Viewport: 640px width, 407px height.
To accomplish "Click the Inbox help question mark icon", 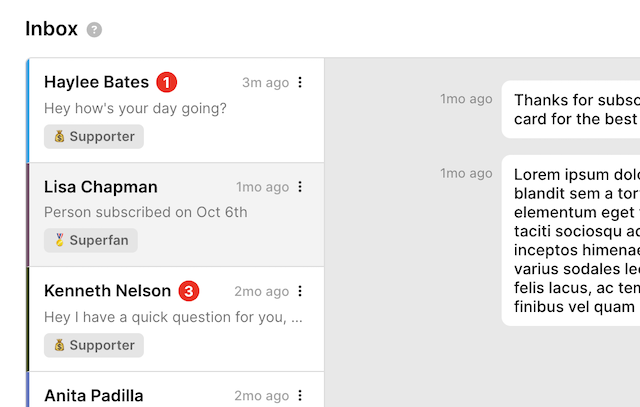I will (x=95, y=30).
